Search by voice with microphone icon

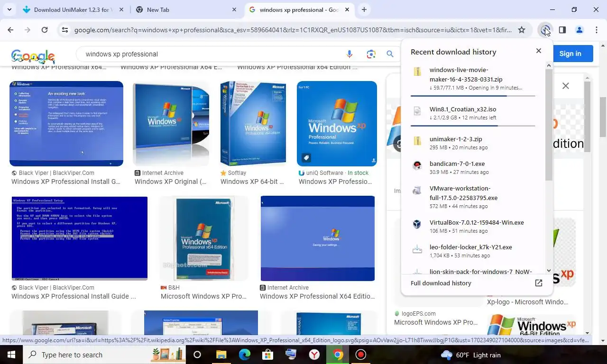coord(349,54)
